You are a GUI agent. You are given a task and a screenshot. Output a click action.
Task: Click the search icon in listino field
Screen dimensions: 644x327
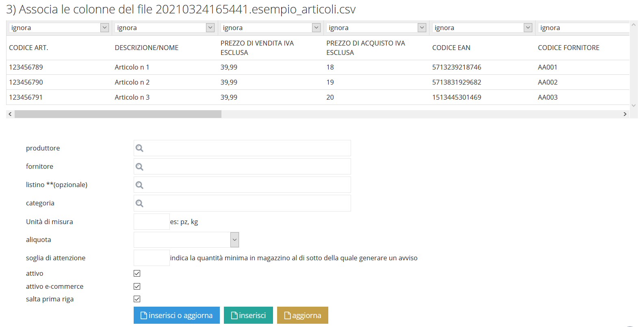click(139, 185)
